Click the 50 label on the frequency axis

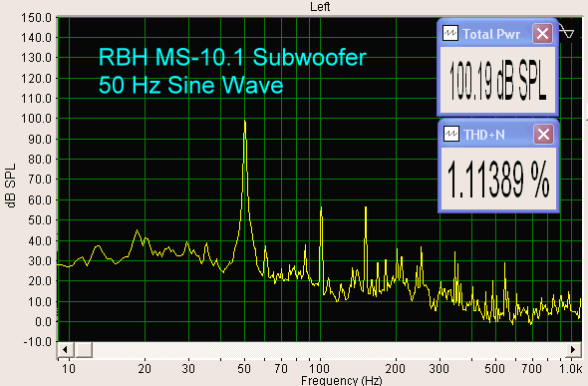(x=244, y=369)
